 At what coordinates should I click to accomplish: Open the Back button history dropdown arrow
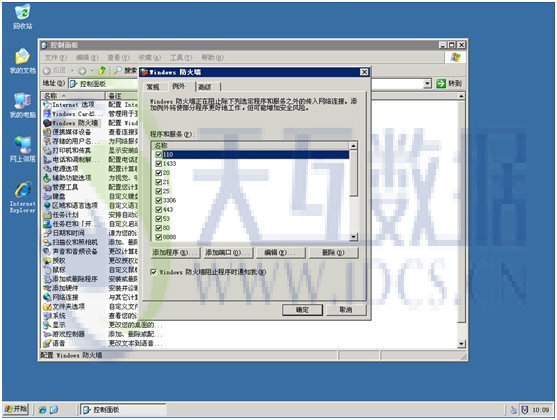coord(72,71)
